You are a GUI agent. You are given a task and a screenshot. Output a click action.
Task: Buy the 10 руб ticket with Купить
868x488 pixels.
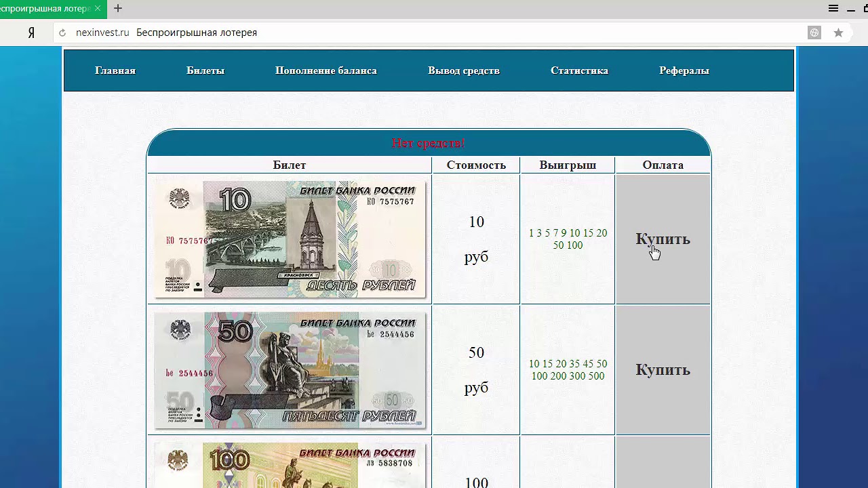pos(663,239)
